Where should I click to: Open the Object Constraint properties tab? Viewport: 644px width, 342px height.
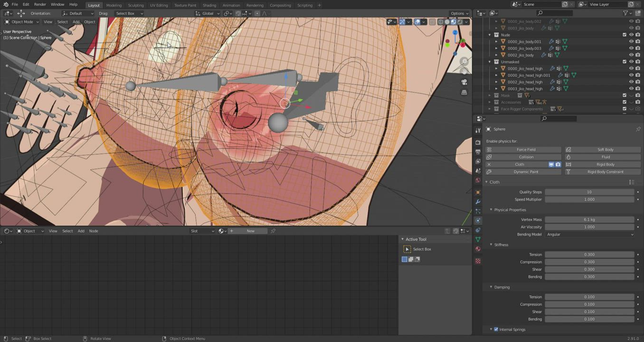pyautogui.click(x=478, y=230)
